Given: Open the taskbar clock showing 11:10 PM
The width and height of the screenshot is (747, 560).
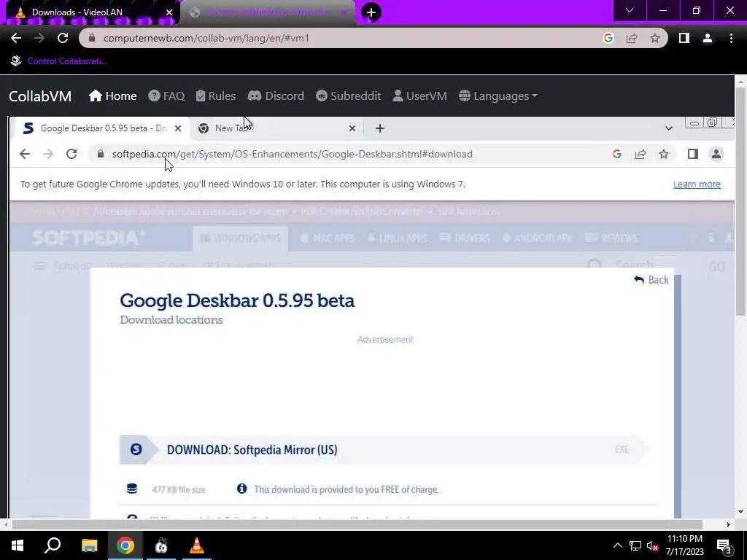Looking at the screenshot, I should pos(684,545).
